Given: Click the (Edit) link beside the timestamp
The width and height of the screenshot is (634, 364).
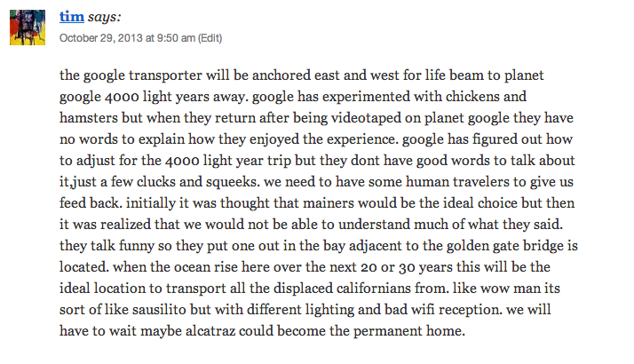Looking at the screenshot, I should pyautogui.click(x=210, y=38).
